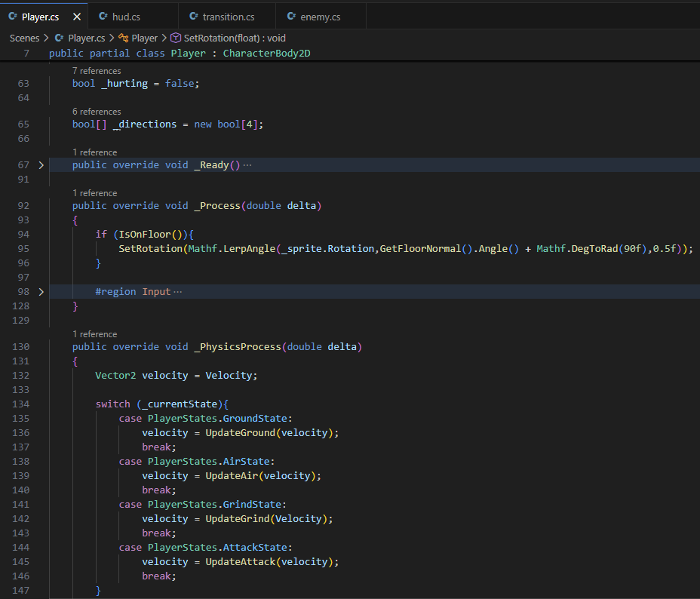Click the ellipsis after _Ready()
The image size is (700, 599).
point(247,165)
